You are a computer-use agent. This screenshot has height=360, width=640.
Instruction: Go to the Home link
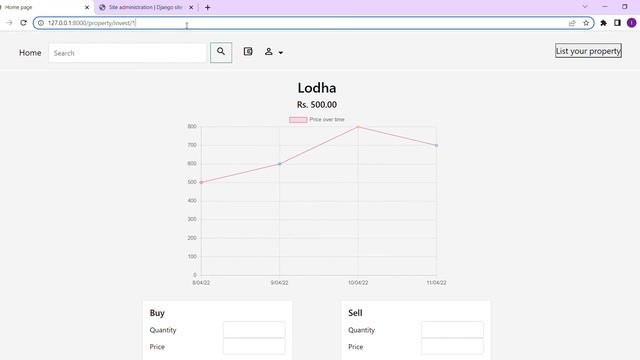[30, 53]
